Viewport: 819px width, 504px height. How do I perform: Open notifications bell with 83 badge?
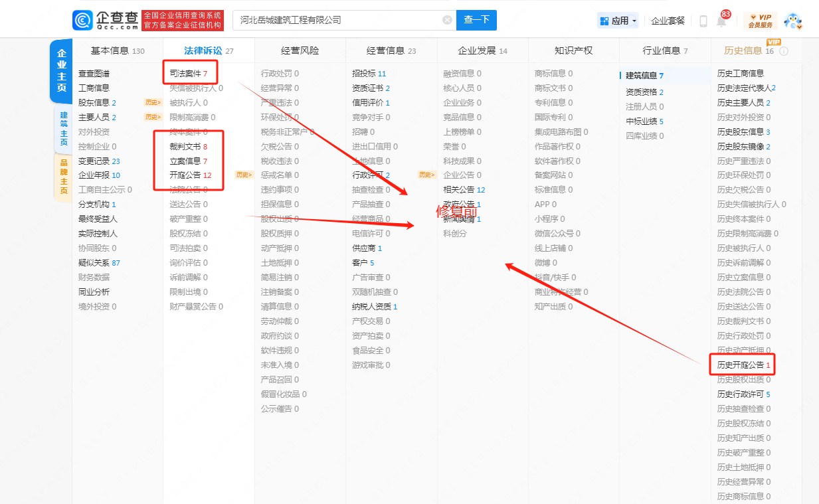(721, 21)
